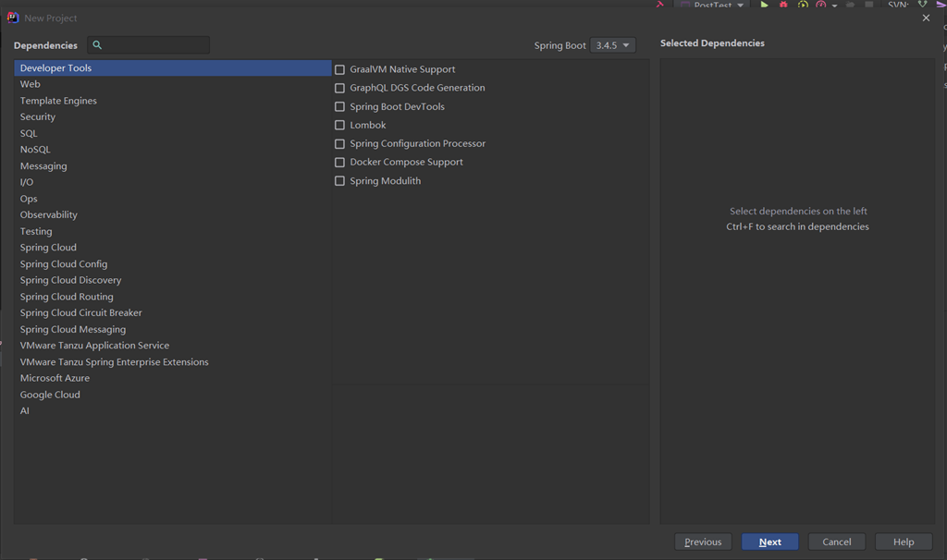Close the New Project dialog
Screen dimensions: 947x560
tap(926, 18)
